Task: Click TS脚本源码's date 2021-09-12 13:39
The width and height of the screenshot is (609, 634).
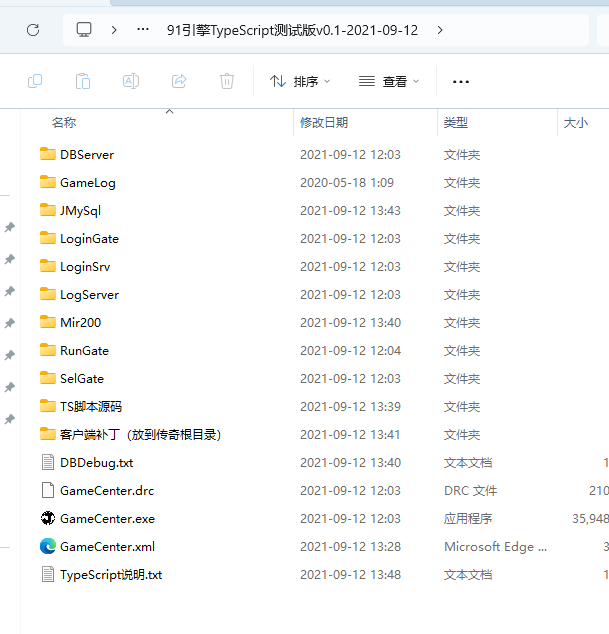Action: pos(350,406)
